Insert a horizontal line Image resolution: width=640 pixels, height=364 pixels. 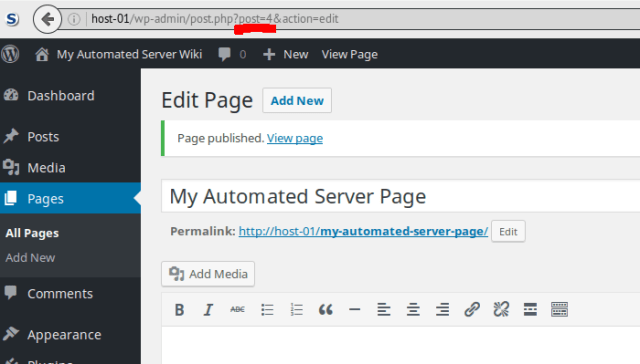point(355,310)
